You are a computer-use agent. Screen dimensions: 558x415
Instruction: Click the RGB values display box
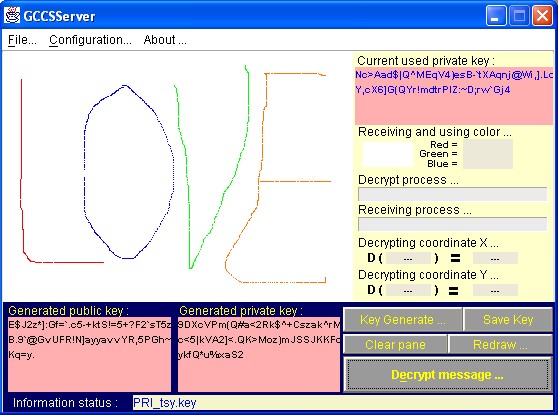coord(488,154)
